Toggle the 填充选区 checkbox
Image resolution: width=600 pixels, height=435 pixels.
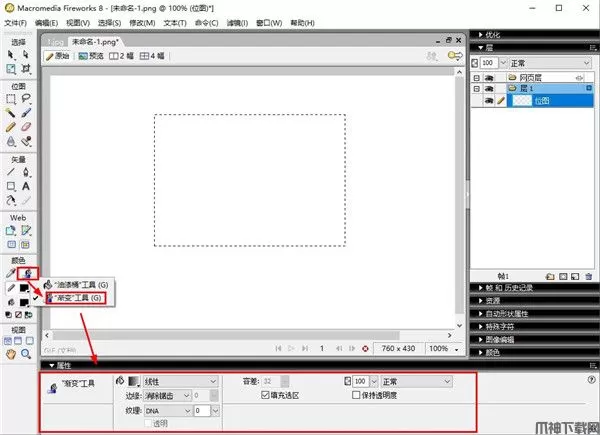tap(263, 396)
